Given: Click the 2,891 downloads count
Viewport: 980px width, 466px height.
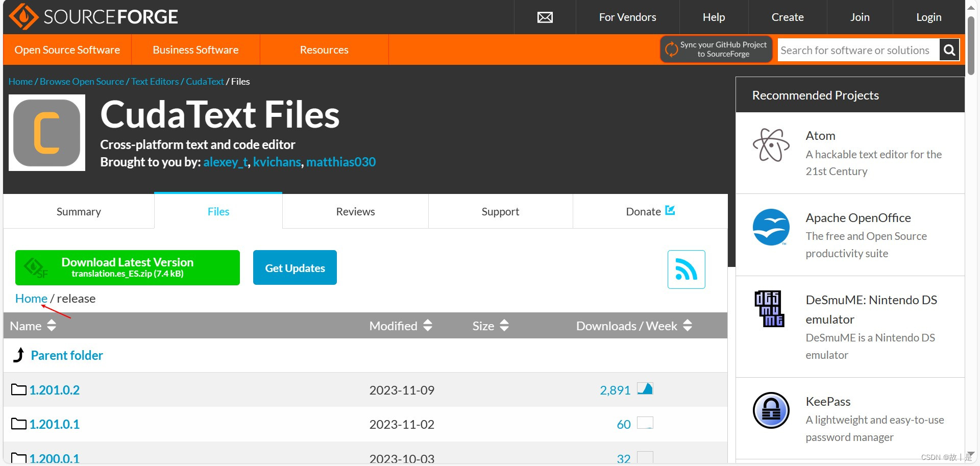Looking at the screenshot, I should click(x=615, y=390).
